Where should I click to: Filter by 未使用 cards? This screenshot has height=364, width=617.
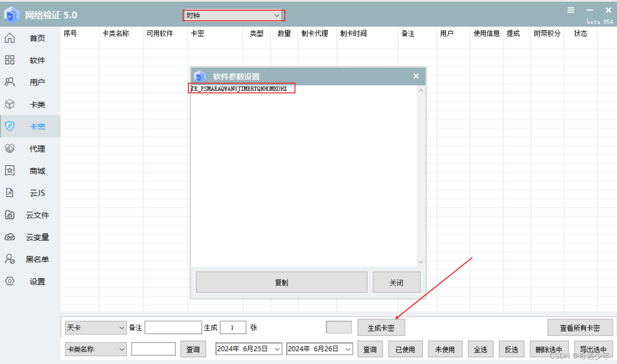445,349
